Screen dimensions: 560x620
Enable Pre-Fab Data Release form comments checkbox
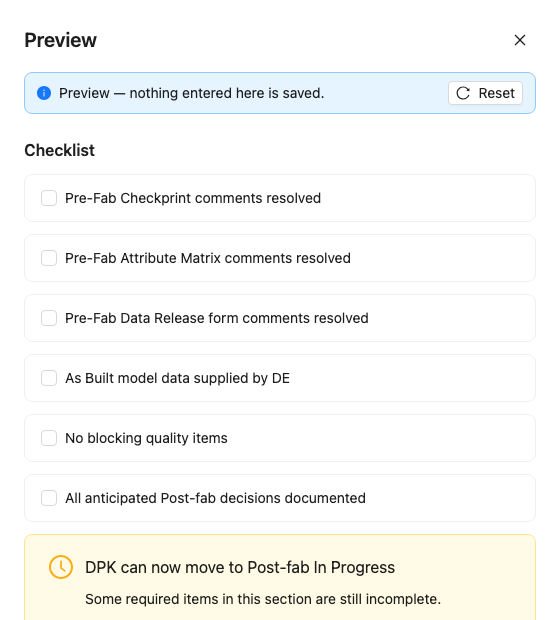[49, 318]
